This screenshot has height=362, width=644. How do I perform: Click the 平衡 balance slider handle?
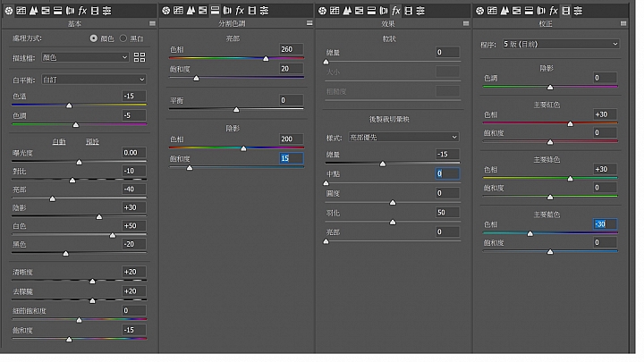coord(236,110)
